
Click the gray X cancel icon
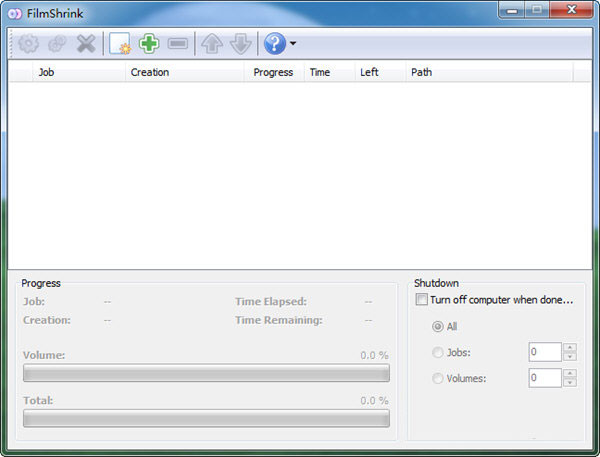[x=86, y=44]
